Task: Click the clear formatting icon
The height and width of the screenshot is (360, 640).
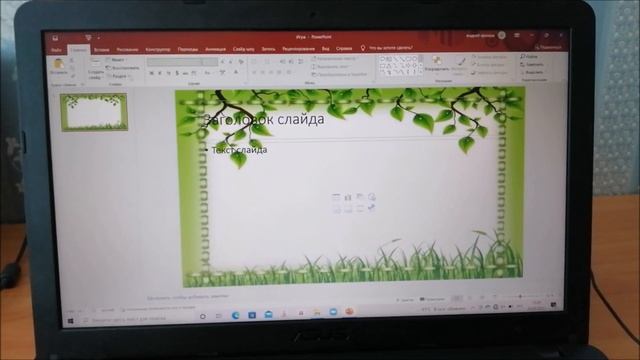Action: point(241,62)
